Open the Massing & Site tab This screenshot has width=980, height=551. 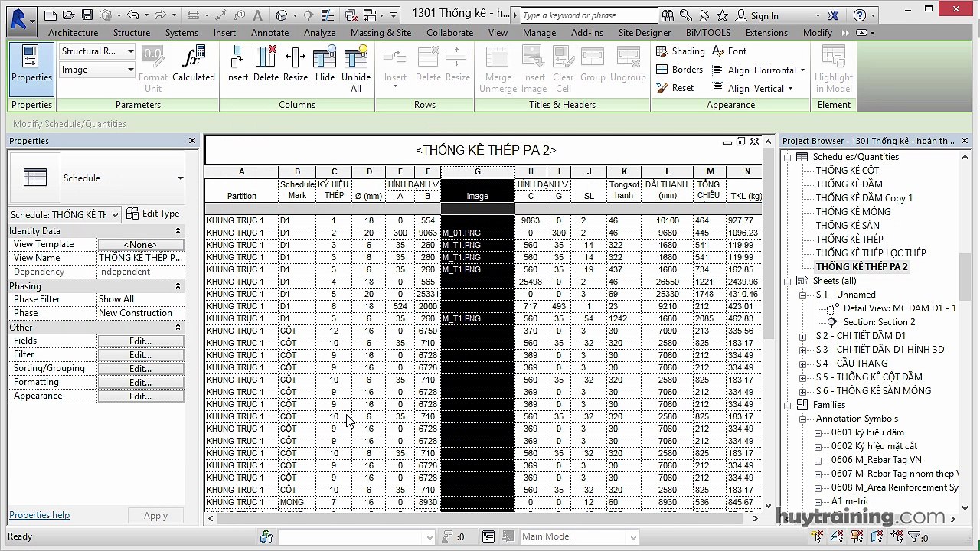point(381,33)
